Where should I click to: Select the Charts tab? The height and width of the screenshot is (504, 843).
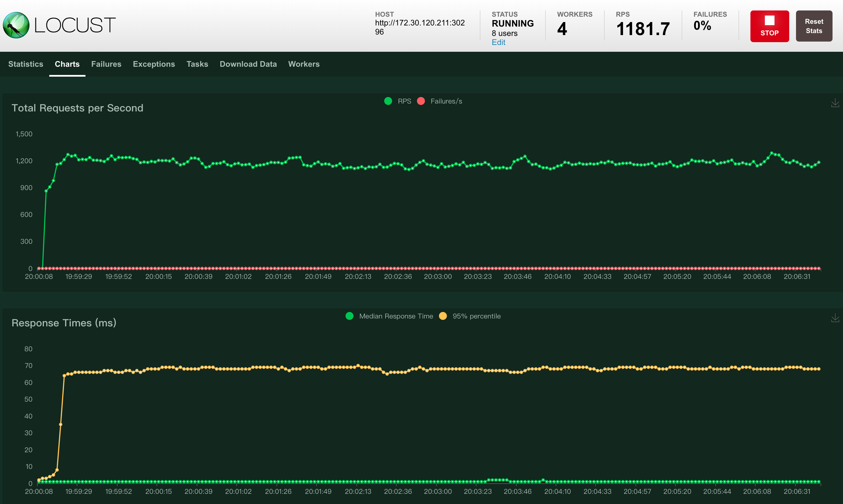point(67,64)
